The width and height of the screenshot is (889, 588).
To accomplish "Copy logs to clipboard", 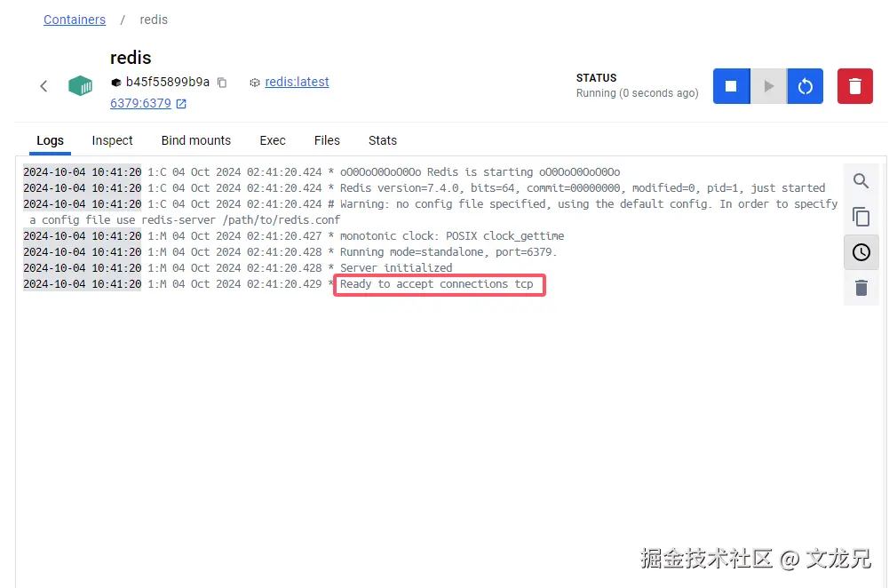I will coord(861,217).
